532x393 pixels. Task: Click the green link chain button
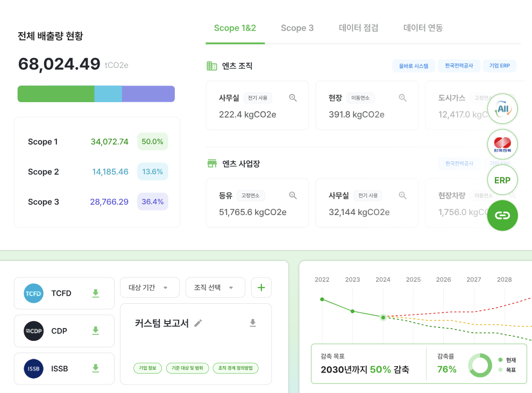(x=502, y=216)
